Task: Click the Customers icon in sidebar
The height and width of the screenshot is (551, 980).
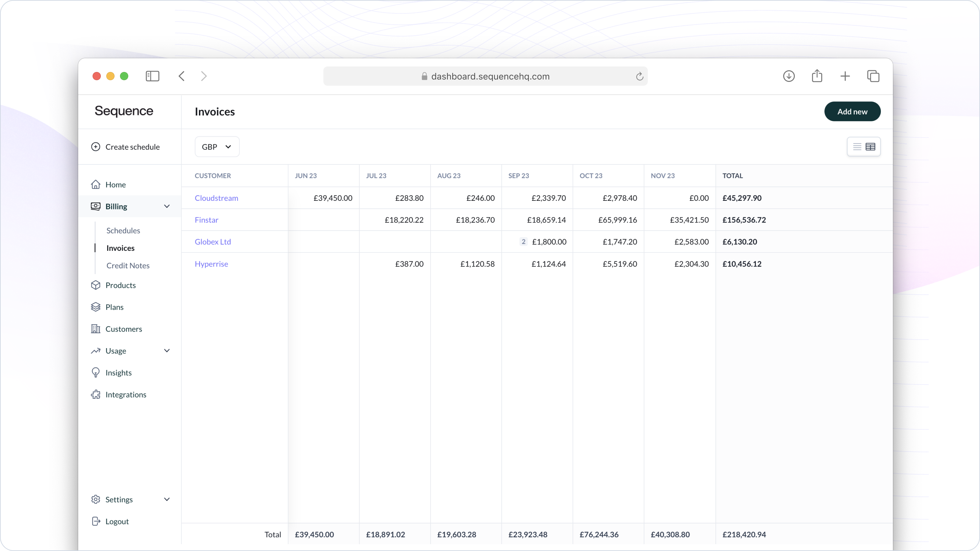Action: pyautogui.click(x=96, y=328)
